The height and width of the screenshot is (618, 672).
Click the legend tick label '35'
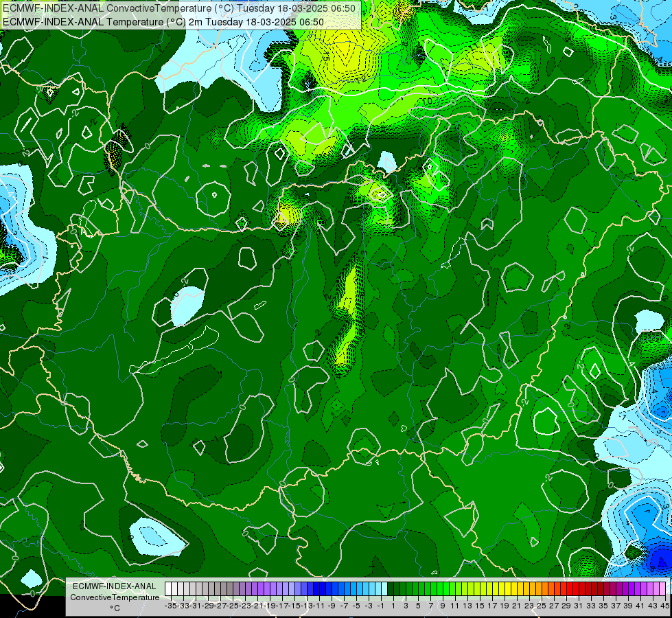(603, 606)
